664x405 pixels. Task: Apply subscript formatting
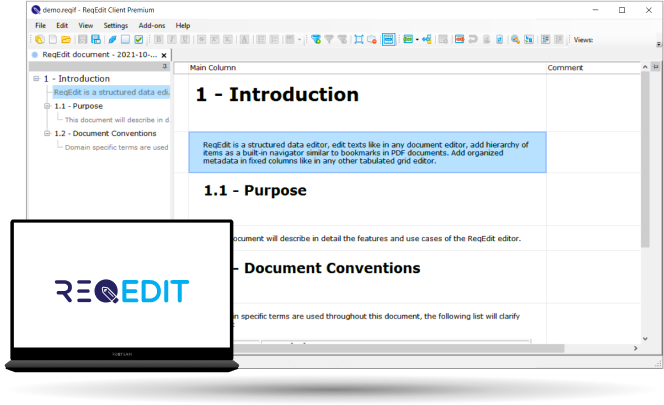click(228, 39)
